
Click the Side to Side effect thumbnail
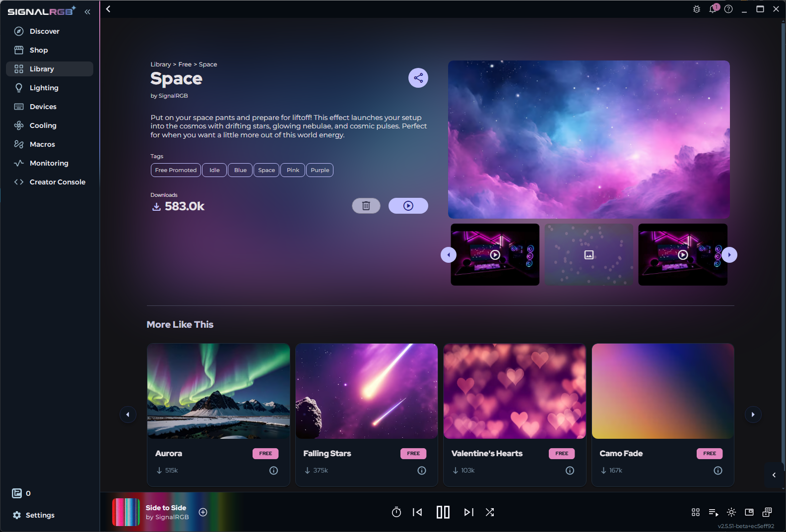pos(126,512)
